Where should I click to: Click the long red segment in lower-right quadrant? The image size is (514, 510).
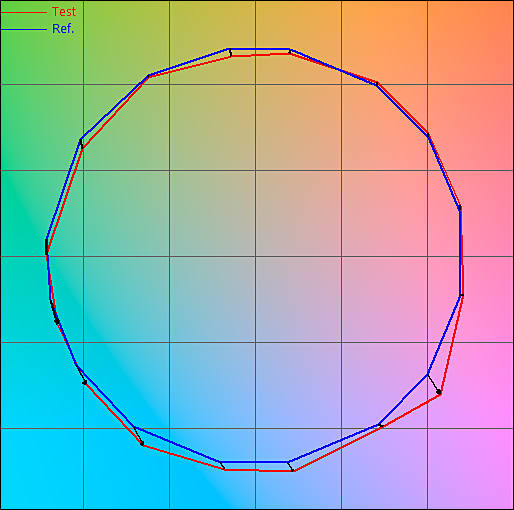[367, 432]
